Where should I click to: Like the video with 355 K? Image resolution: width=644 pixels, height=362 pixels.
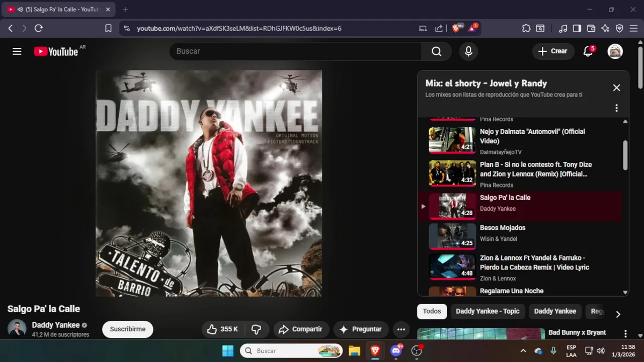click(222, 329)
